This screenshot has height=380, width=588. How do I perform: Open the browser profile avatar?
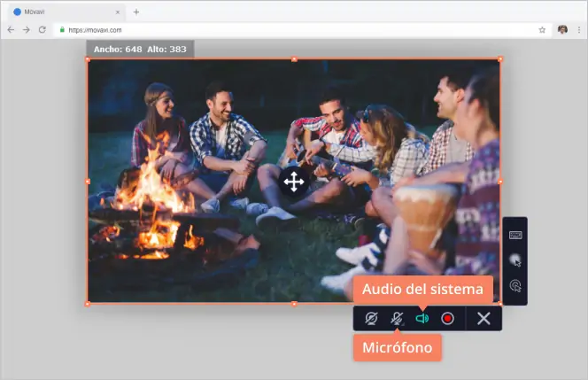562,29
